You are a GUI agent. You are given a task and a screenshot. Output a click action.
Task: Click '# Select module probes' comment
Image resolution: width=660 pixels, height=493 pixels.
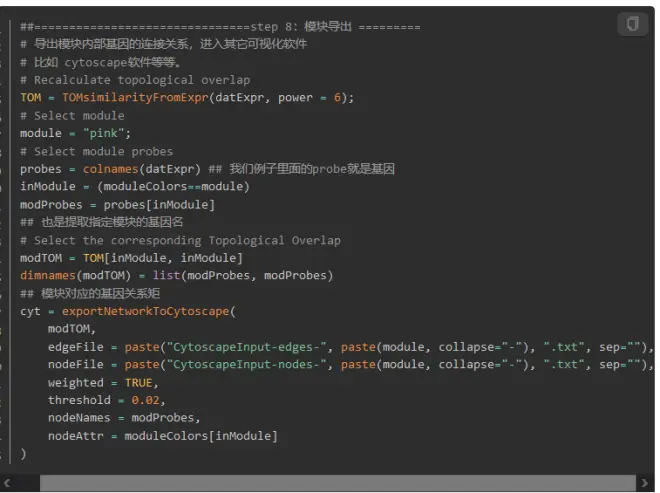96,152
